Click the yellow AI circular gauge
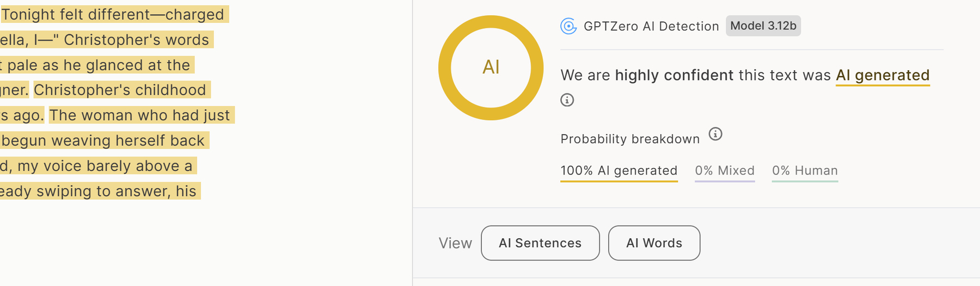The height and width of the screenshot is (286, 980). coord(491,67)
